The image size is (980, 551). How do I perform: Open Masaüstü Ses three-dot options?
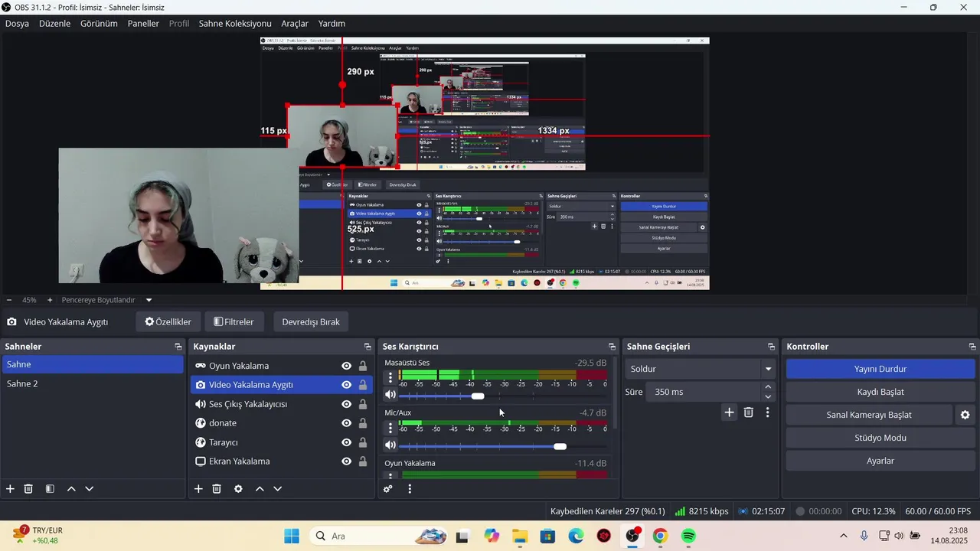pyautogui.click(x=390, y=377)
